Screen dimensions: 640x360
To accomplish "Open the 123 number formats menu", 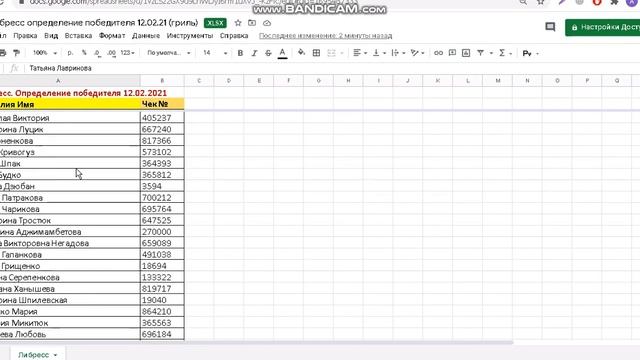I will click(127, 53).
